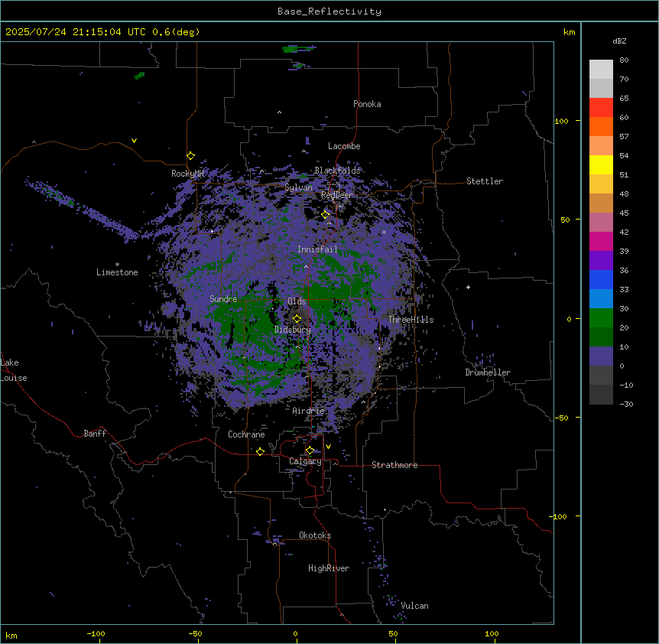659x644 pixels.
Task: Click the HighRiver label
Action: click(329, 568)
